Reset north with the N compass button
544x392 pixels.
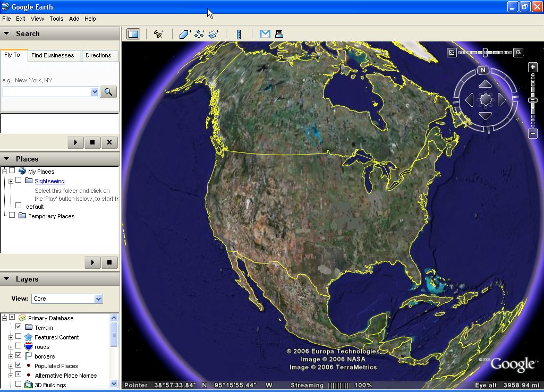click(483, 70)
